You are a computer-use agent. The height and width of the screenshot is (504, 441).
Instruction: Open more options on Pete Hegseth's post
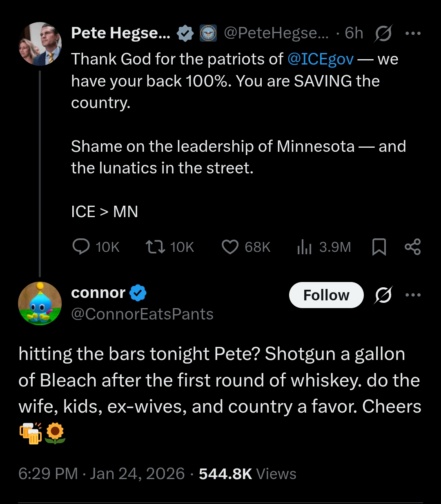413,33
